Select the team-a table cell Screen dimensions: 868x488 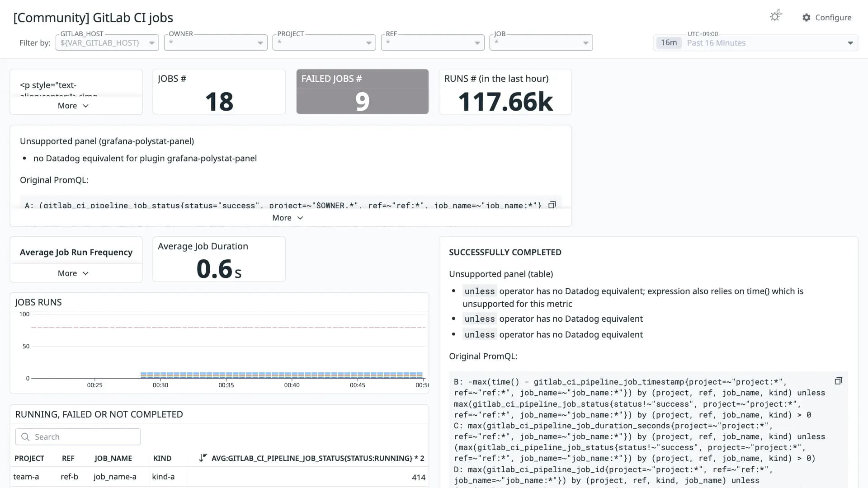pyautogui.click(x=26, y=477)
